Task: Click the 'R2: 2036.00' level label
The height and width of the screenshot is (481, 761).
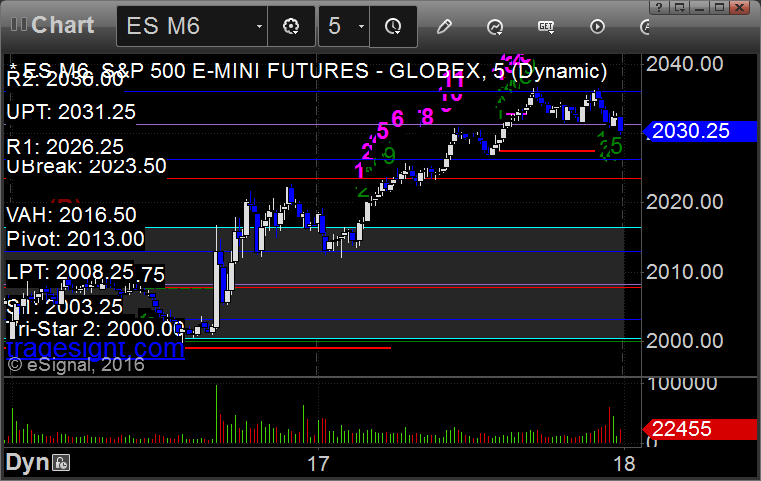Action: (x=66, y=80)
